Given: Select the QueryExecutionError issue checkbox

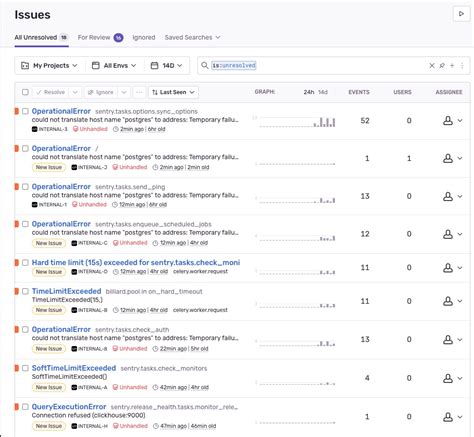Looking at the screenshot, I should [25, 407].
